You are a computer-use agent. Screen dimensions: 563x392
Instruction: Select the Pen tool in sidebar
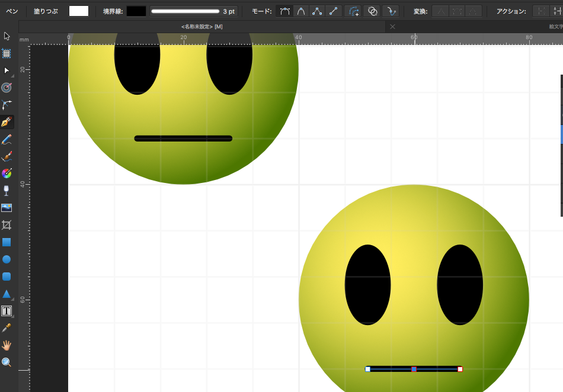tap(7, 122)
